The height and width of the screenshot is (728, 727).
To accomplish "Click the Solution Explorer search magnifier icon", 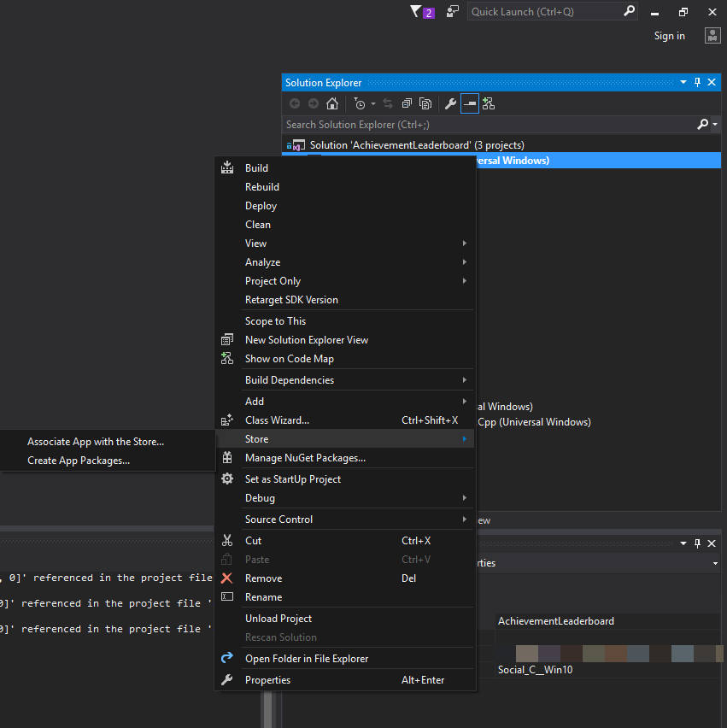I will coord(702,124).
